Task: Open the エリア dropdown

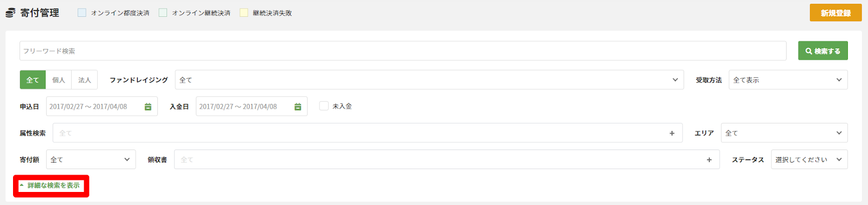Action: point(784,133)
